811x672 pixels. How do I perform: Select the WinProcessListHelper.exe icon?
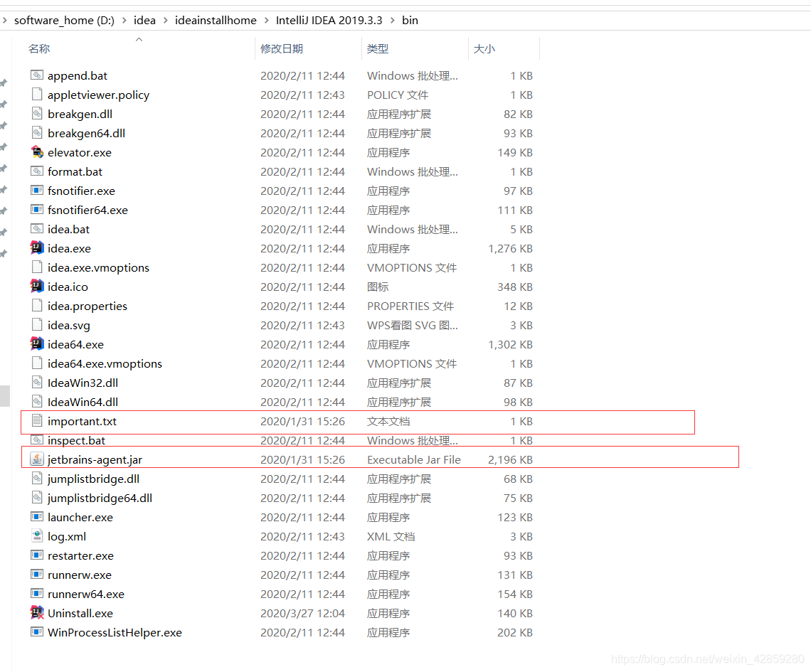click(x=37, y=631)
